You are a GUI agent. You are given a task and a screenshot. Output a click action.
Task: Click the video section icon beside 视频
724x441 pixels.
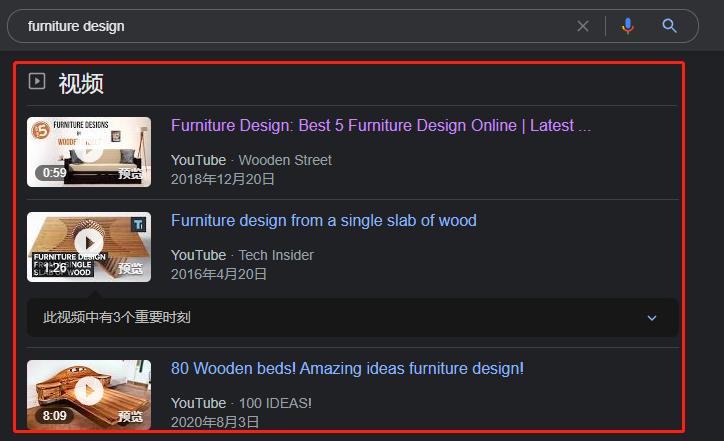tap(37, 82)
